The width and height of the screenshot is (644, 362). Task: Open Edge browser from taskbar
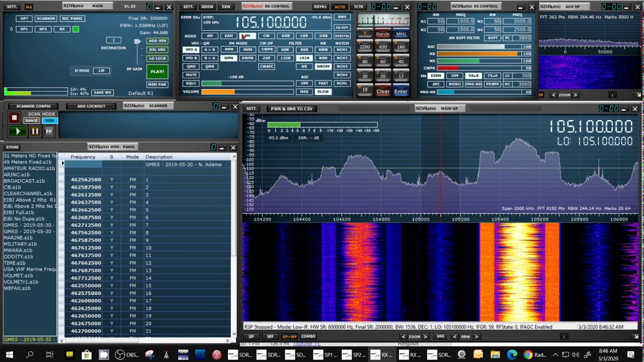coord(512,354)
